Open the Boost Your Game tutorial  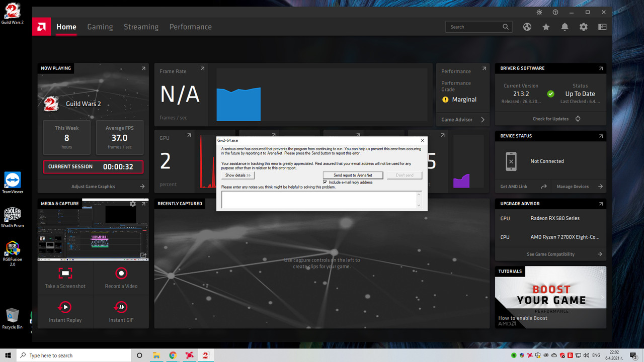(550, 297)
